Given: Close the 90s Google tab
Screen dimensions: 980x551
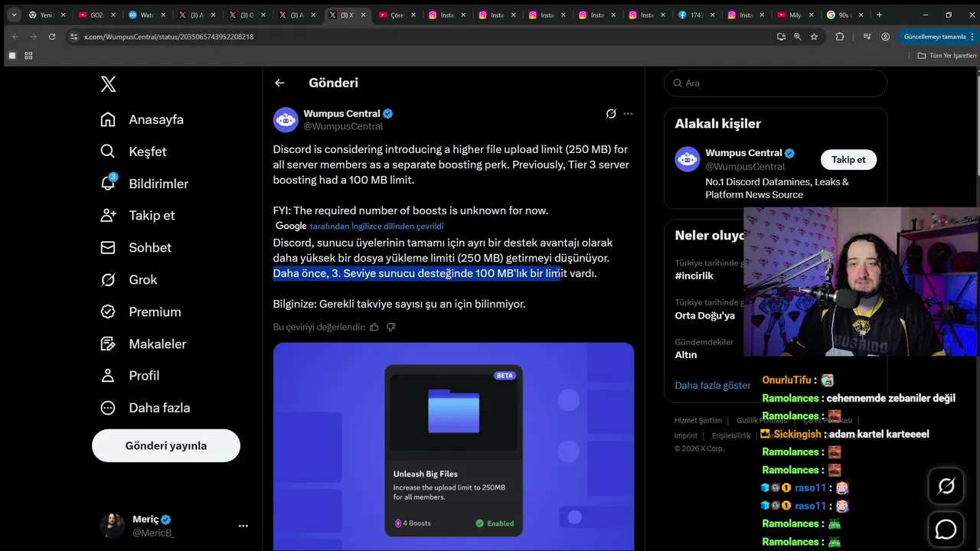Looking at the screenshot, I should click(x=863, y=15).
